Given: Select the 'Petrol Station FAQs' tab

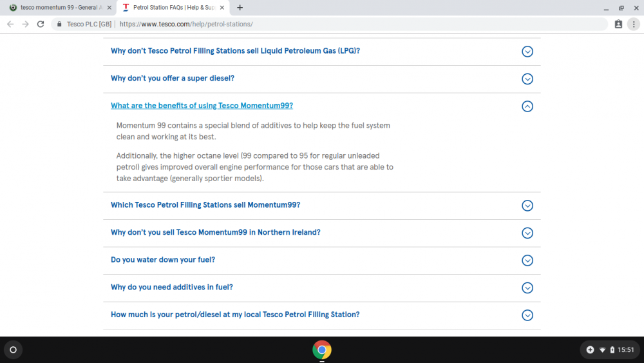Looking at the screenshot, I should (173, 7).
